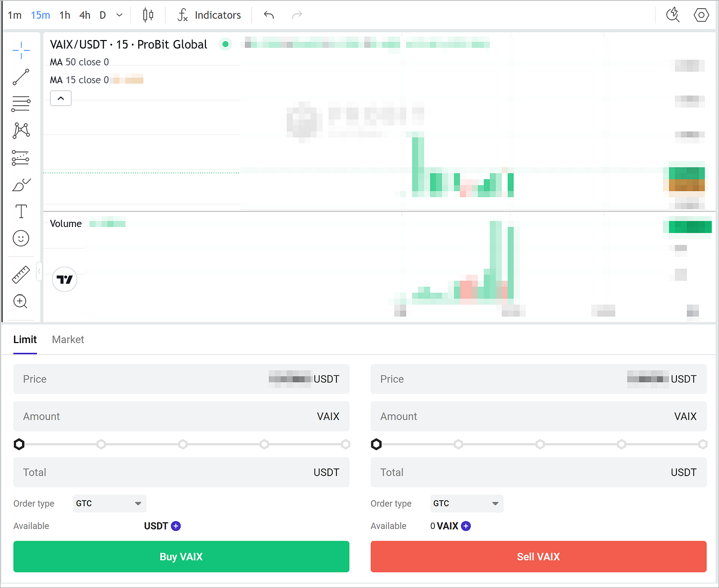Viewport: 719px width, 588px height.
Task: Set sell amount slider to 100%
Action: [703, 444]
